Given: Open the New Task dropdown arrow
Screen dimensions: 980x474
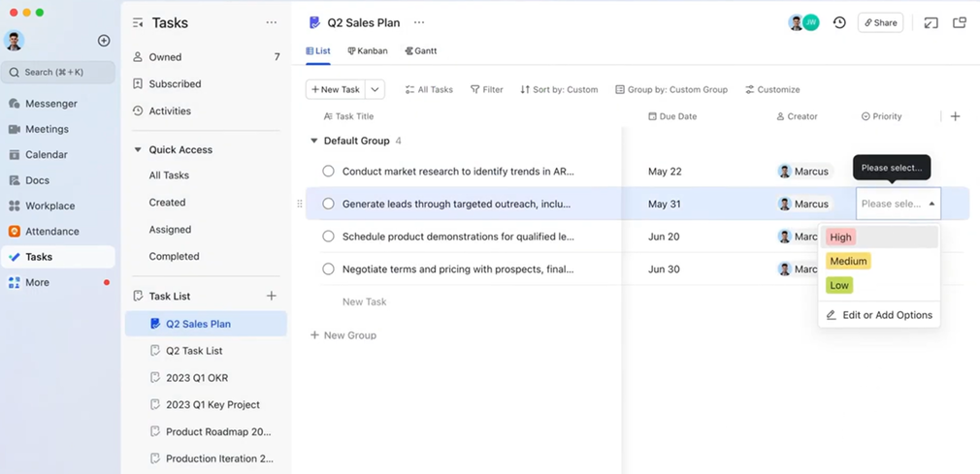Looking at the screenshot, I should click(375, 89).
